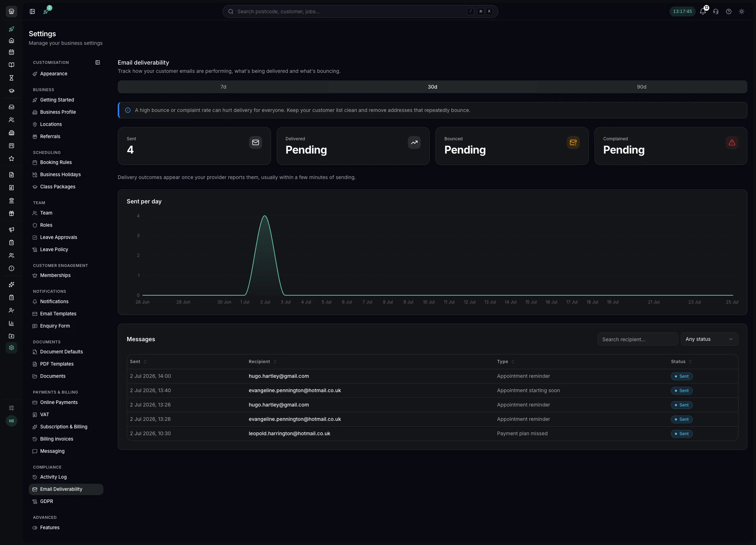Click the settings gear icon in left rail
Image resolution: width=756 pixels, height=545 pixels.
(x=11, y=348)
